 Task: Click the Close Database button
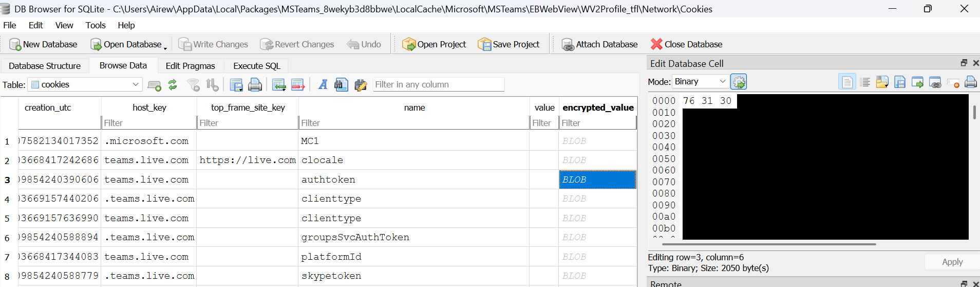click(686, 44)
